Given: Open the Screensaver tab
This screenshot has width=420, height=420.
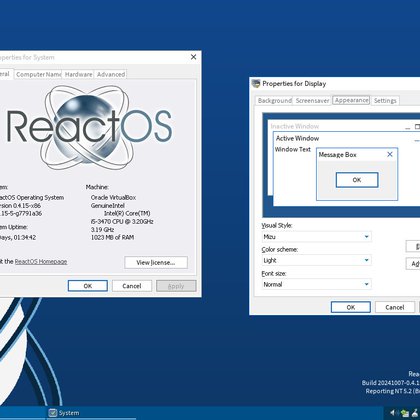Looking at the screenshot, I should pyautogui.click(x=312, y=100).
